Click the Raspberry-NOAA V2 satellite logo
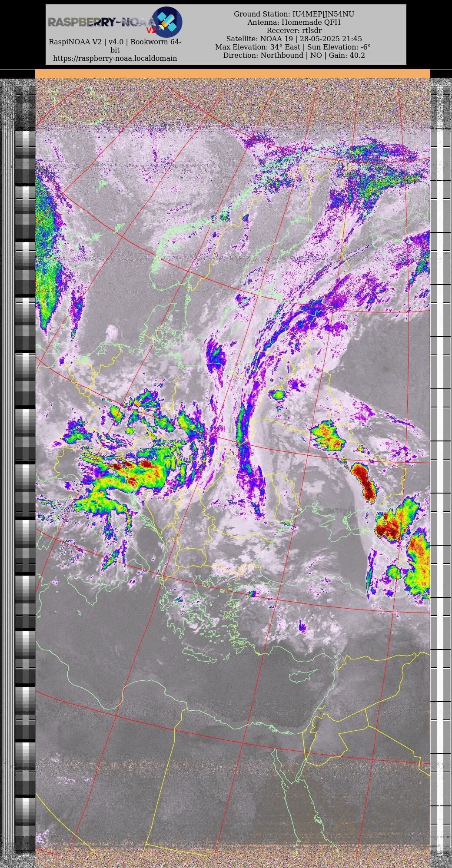Screen dimensions: 452x868 tap(167, 22)
